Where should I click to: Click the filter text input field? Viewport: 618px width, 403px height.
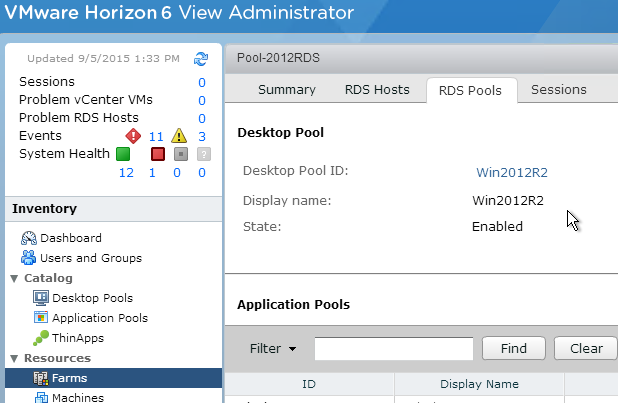point(394,349)
